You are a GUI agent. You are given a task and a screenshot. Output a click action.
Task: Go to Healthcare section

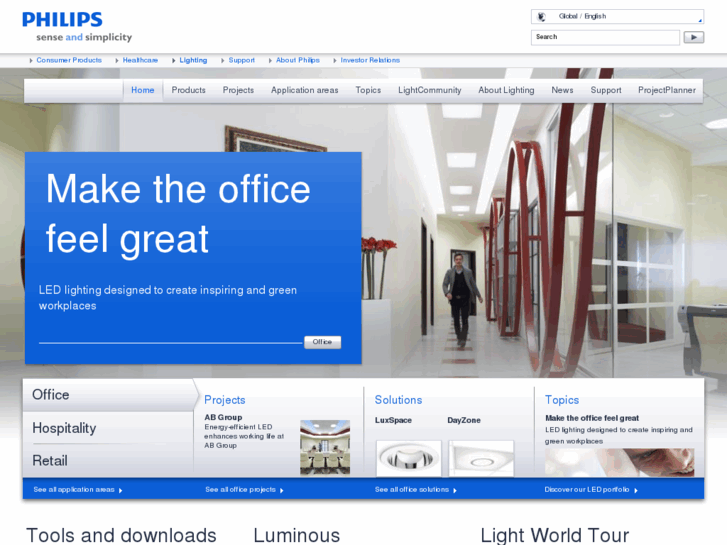point(140,60)
